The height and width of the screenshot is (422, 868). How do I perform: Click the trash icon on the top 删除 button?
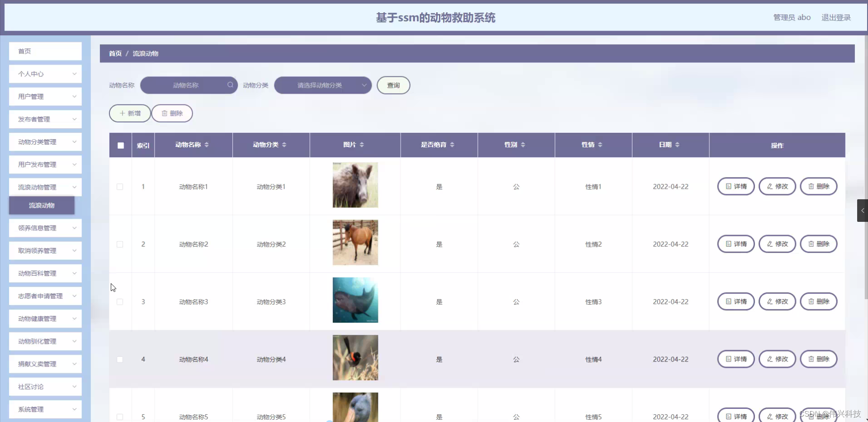click(x=165, y=113)
